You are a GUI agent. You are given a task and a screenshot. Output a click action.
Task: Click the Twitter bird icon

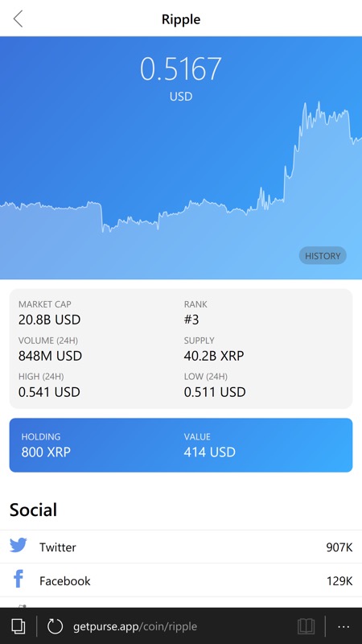click(x=18, y=546)
